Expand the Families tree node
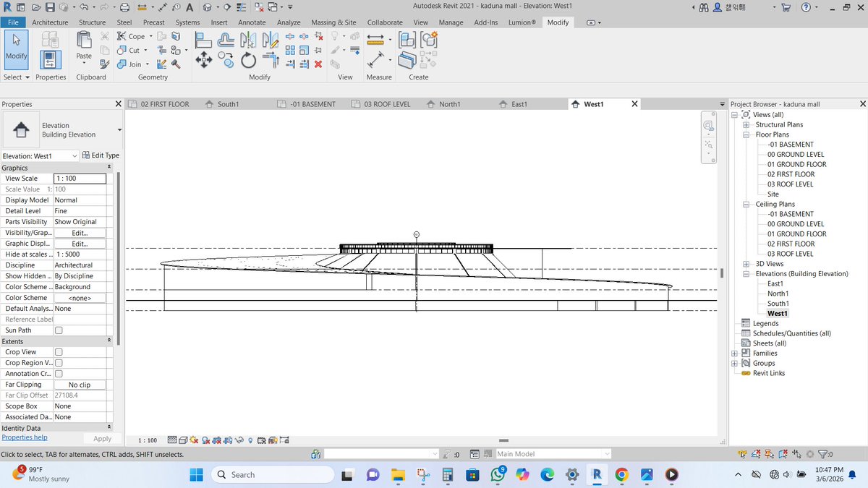Viewport: 868px width, 488px height. 735,354
